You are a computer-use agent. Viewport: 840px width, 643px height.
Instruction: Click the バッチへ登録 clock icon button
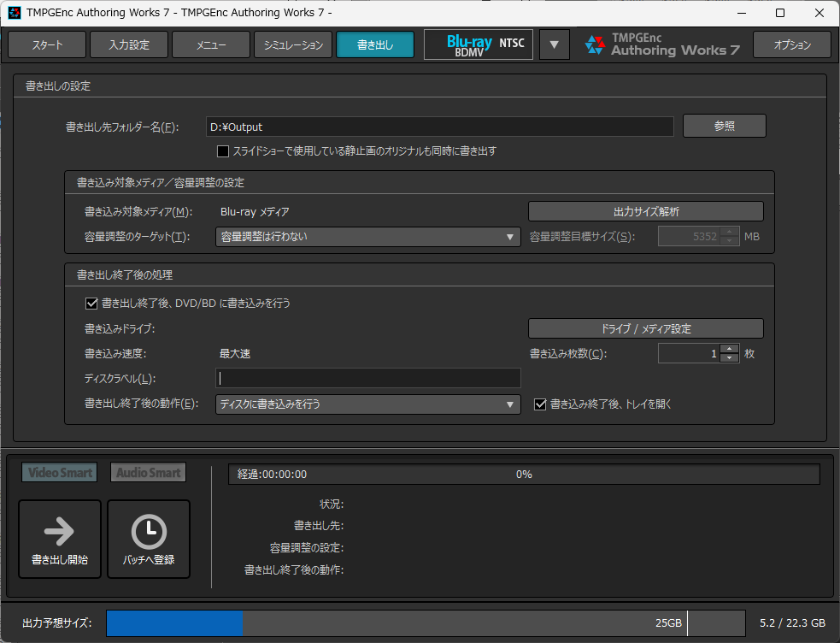click(x=148, y=539)
